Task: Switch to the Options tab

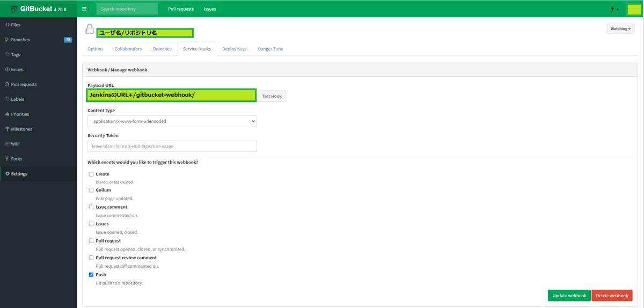Action: click(x=96, y=49)
